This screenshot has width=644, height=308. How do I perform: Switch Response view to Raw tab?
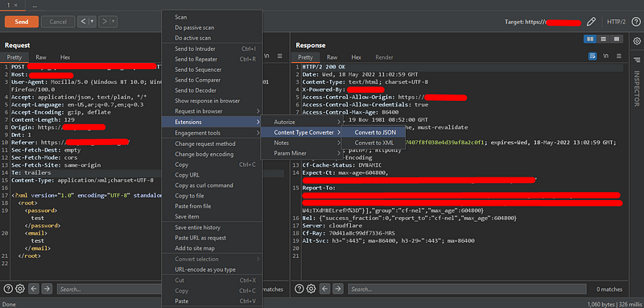point(332,57)
